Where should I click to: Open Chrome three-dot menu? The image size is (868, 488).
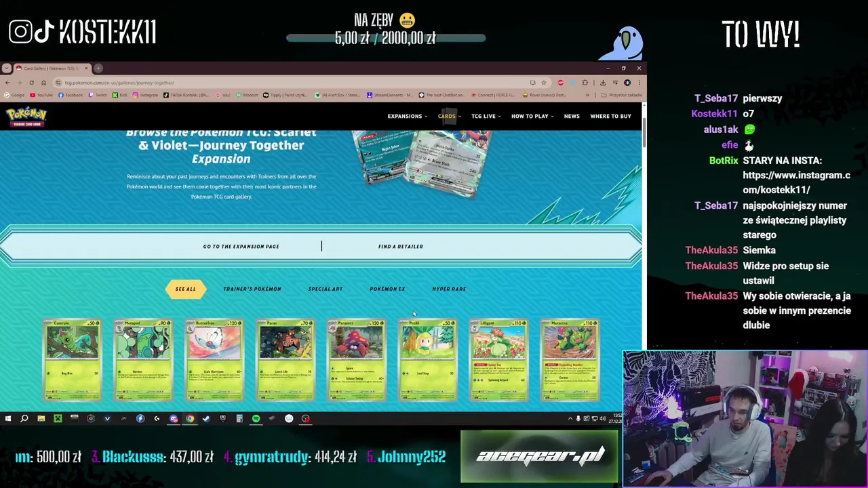pos(639,83)
